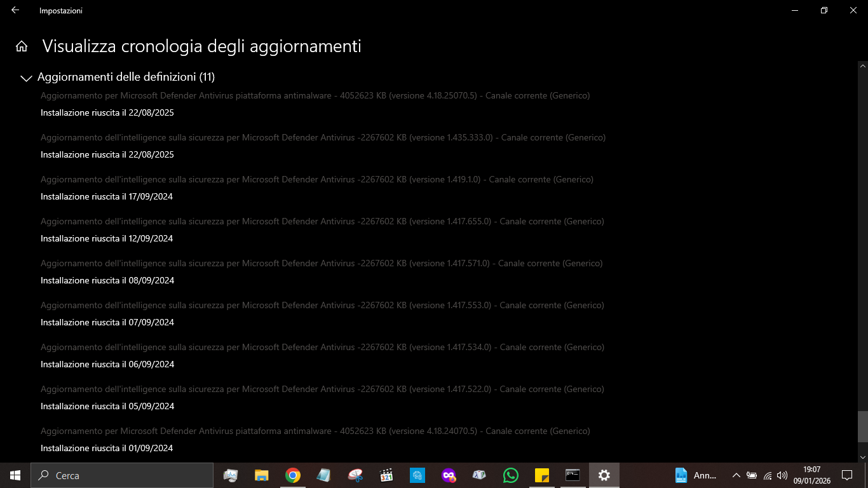Open the security intelligence update version 1.417.534.0 link
Screen dimensions: 868x488
[x=322, y=347]
